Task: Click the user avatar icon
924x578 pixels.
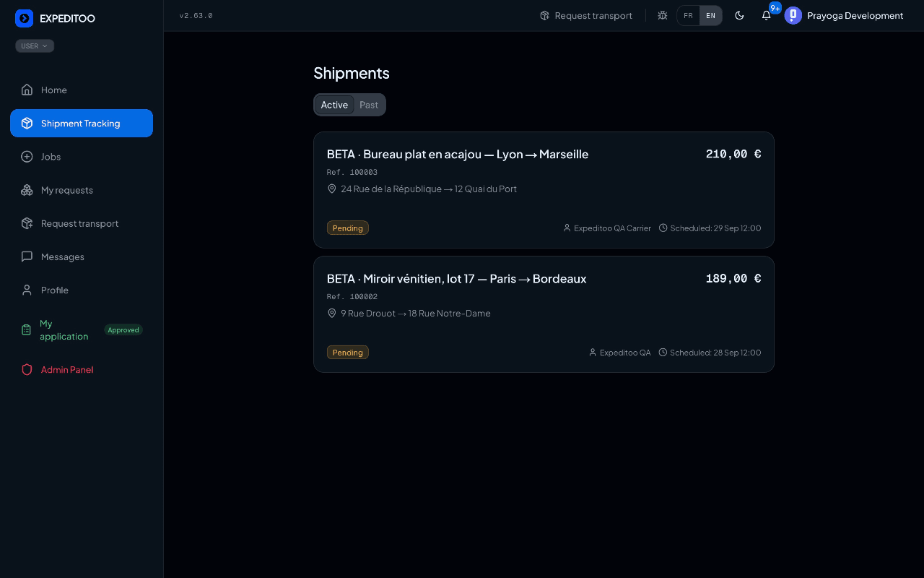Action: point(793,15)
